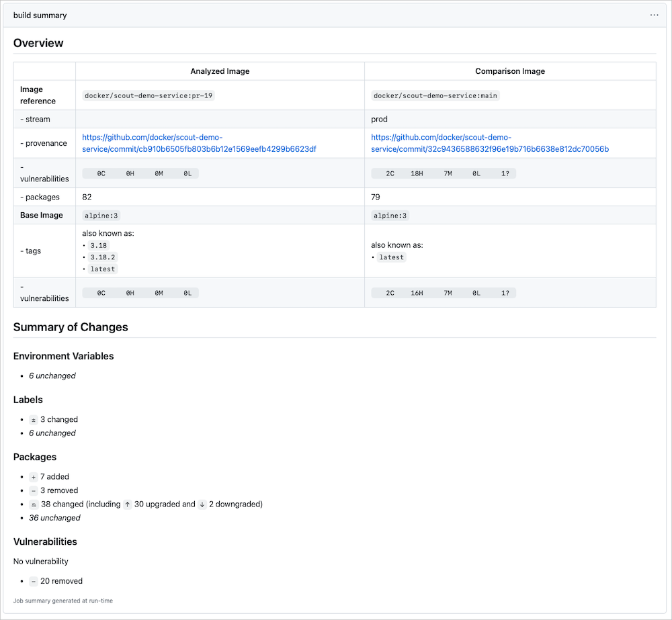The width and height of the screenshot is (672, 620).
Task: Click the 82 packages value
Action: 87,197
